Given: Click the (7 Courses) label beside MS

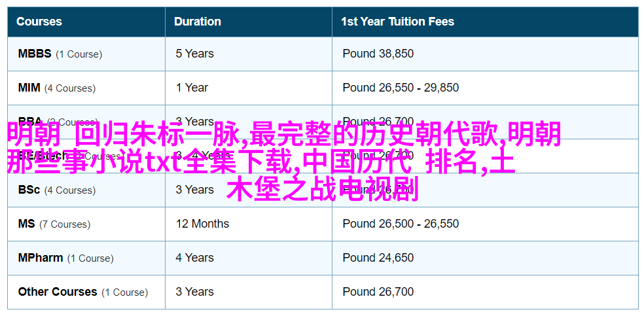Looking at the screenshot, I should (x=65, y=224).
